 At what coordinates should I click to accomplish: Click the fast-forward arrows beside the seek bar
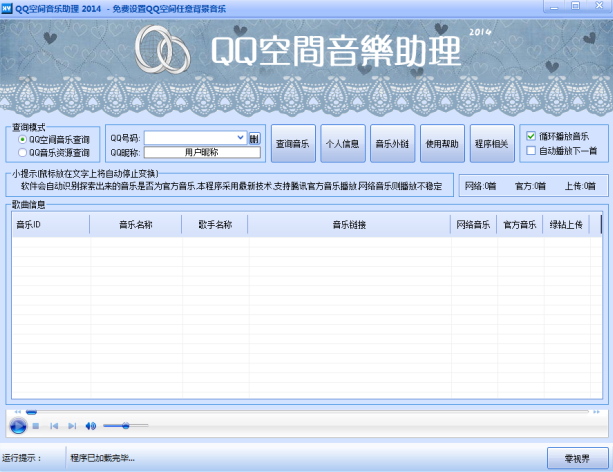[596, 412]
